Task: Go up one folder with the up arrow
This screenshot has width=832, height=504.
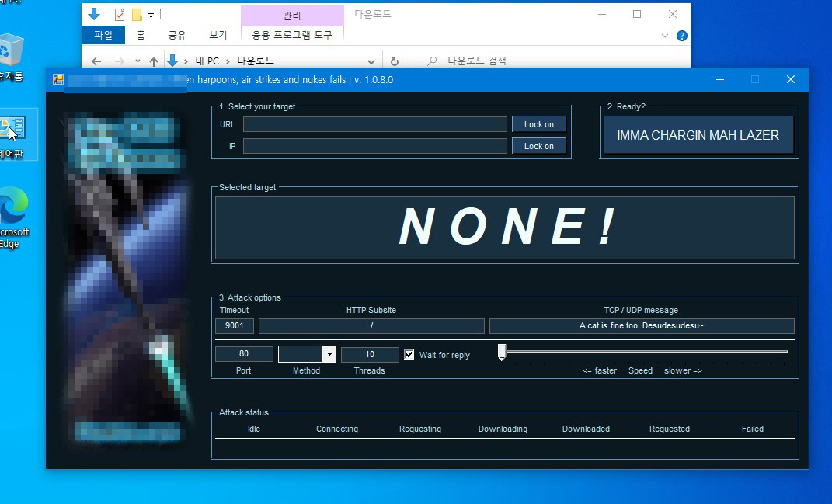Action: pyautogui.click(x=153, y=61)
